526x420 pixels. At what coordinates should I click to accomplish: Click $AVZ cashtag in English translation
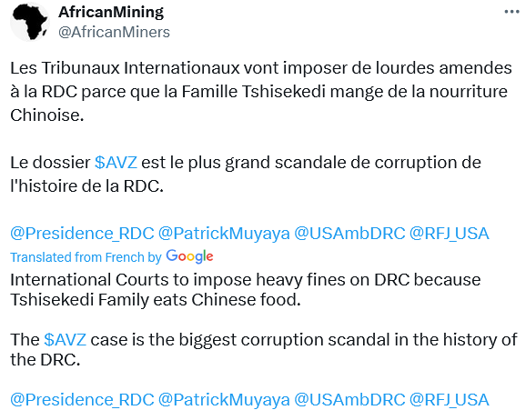66,340
